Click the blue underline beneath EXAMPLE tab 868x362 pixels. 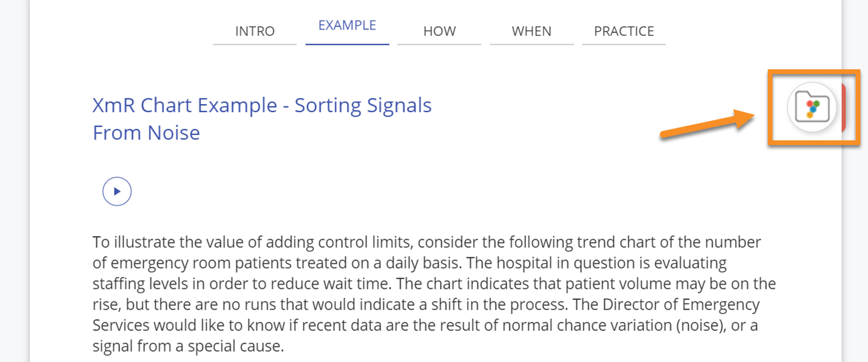click(x=347, y=44)
